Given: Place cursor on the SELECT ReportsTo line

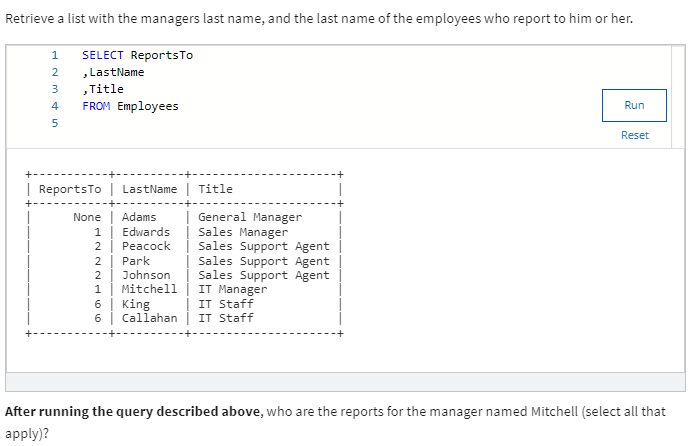Looking at the screenshot, I should pos(137,55).
